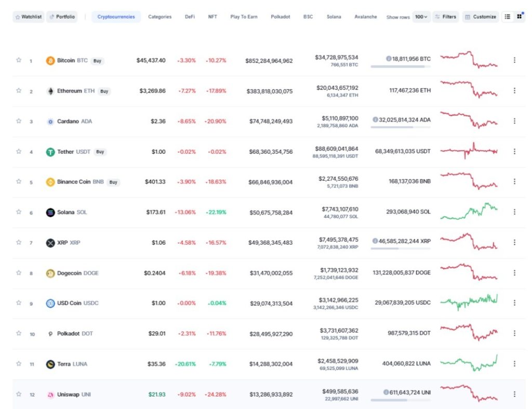Image resolution: width=532 pixels, height=409 pixels.
Task: Click Bitcoin circulating supply progress bar
Action: tap(401, 67)
